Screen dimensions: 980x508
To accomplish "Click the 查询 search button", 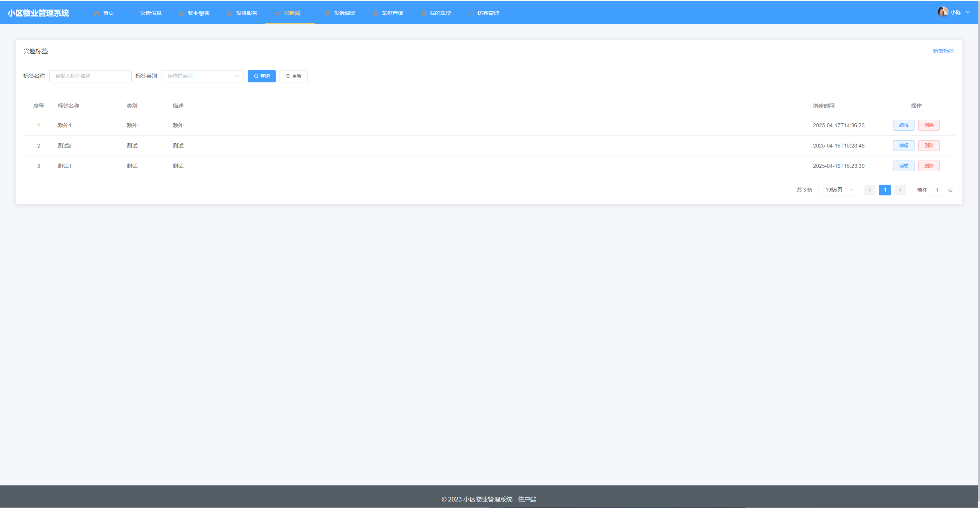I will pos(262,76).
